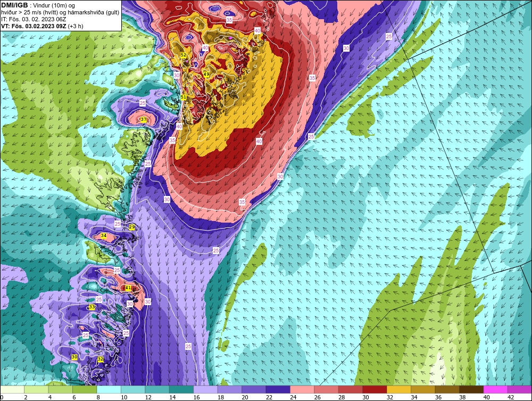Click the 14–16 m/s dark teal legend swatch

tap(181, 389)
